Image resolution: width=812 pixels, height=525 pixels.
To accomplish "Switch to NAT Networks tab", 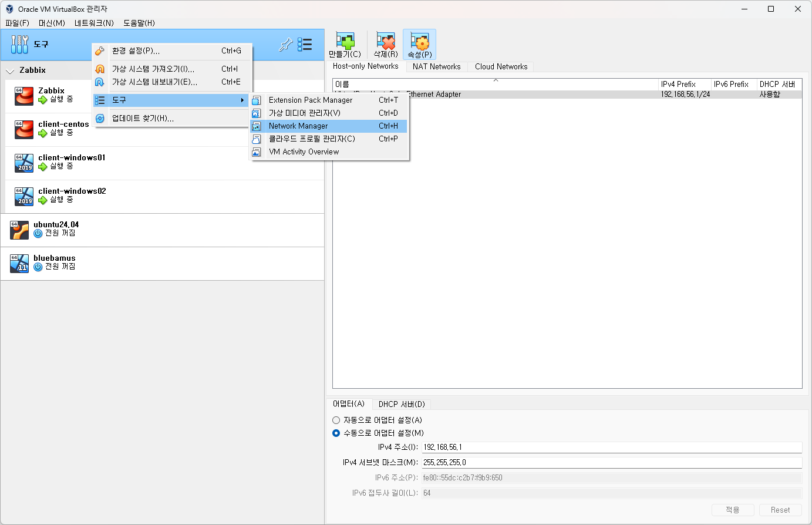I will point(436,67).
